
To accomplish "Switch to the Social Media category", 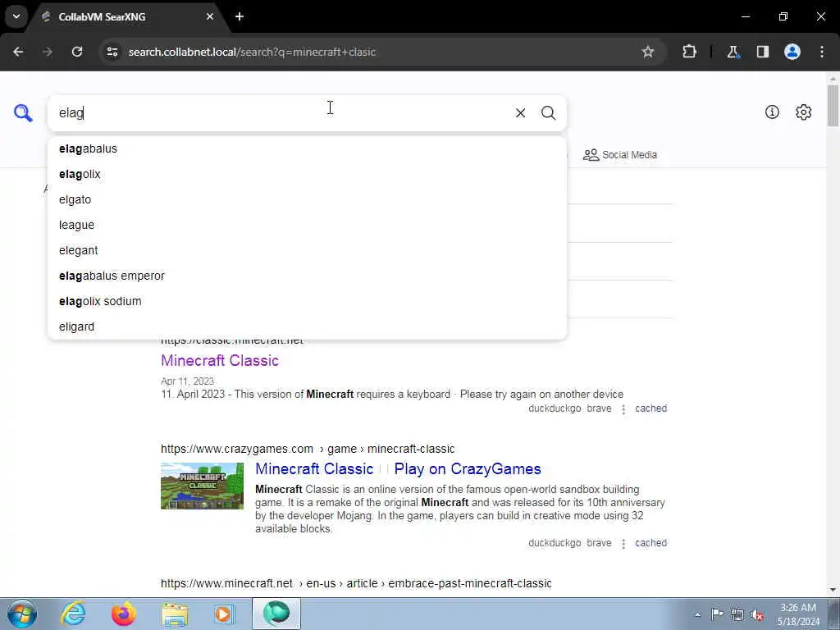I will [x=620, y=155].
